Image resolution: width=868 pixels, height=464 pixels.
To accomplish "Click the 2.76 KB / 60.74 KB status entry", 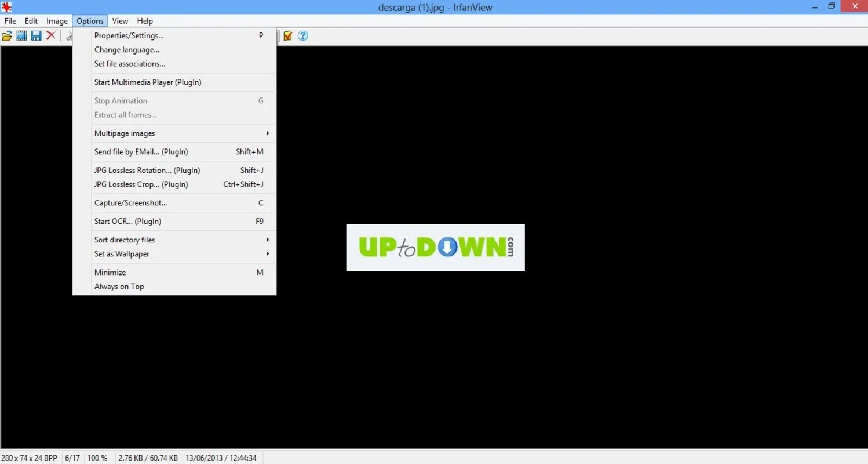I will pyautogui.click(x=148, y=458).
